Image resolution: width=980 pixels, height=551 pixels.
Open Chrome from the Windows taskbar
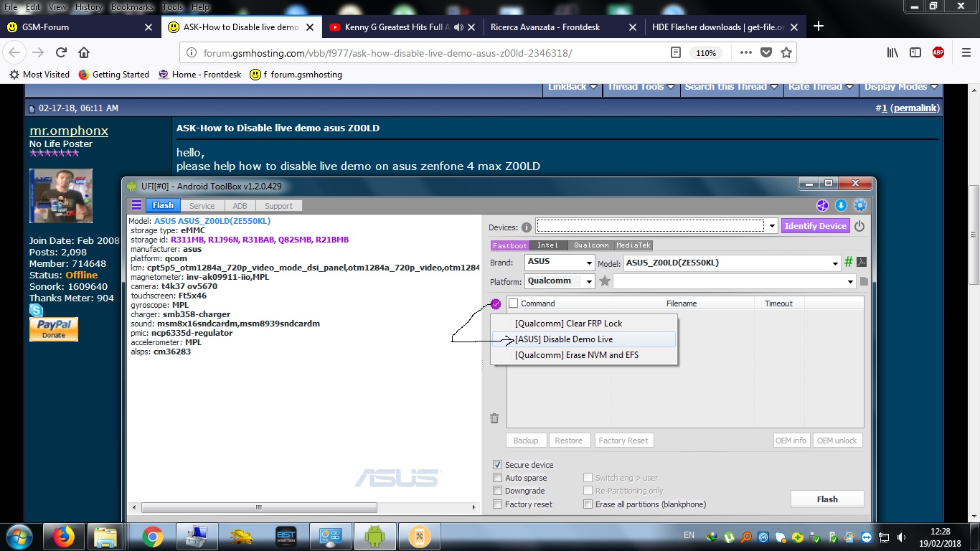point(152,536)
